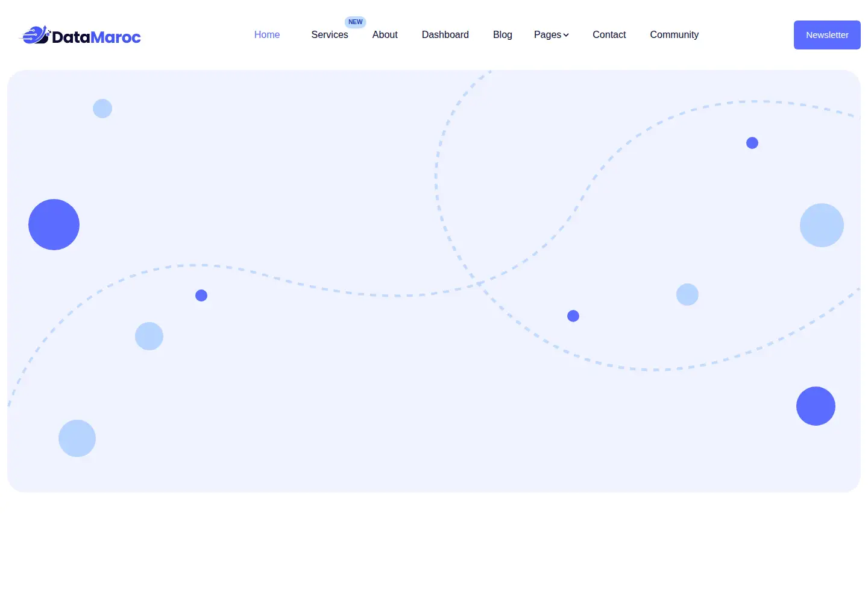Expand the Pages dropdown menu
Image resolution: width=868 pixels, height=603 pixels.
click(551, 35)
